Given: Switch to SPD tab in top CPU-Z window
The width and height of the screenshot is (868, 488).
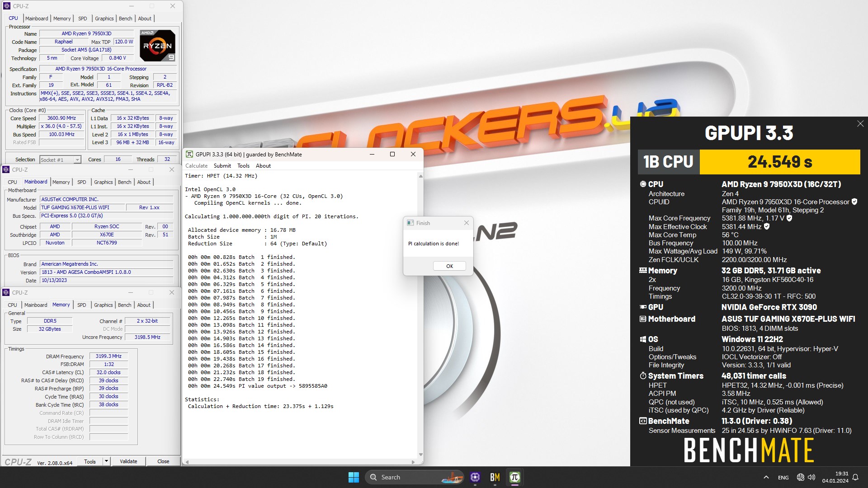Looking at the screenshot, I should click(82, 19).
